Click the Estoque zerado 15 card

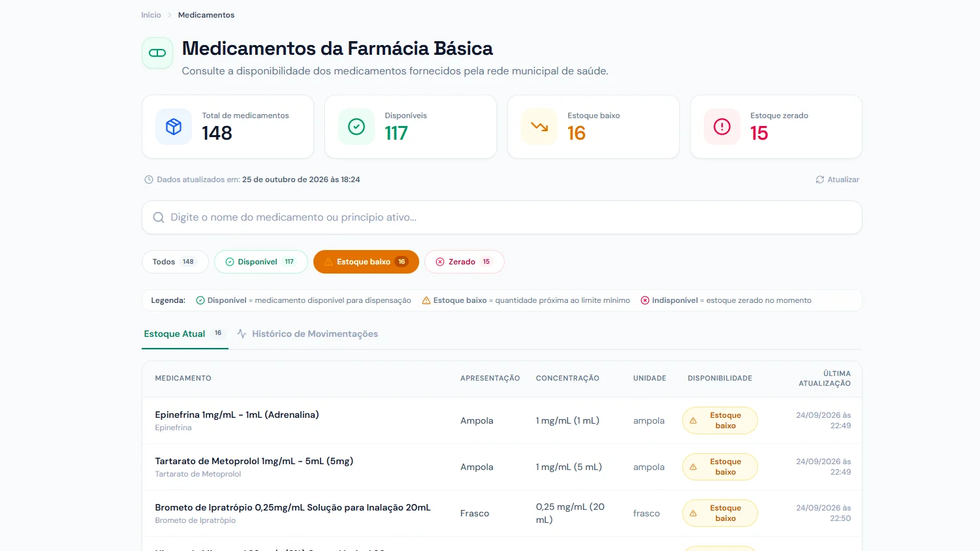(x=776, y=127)
